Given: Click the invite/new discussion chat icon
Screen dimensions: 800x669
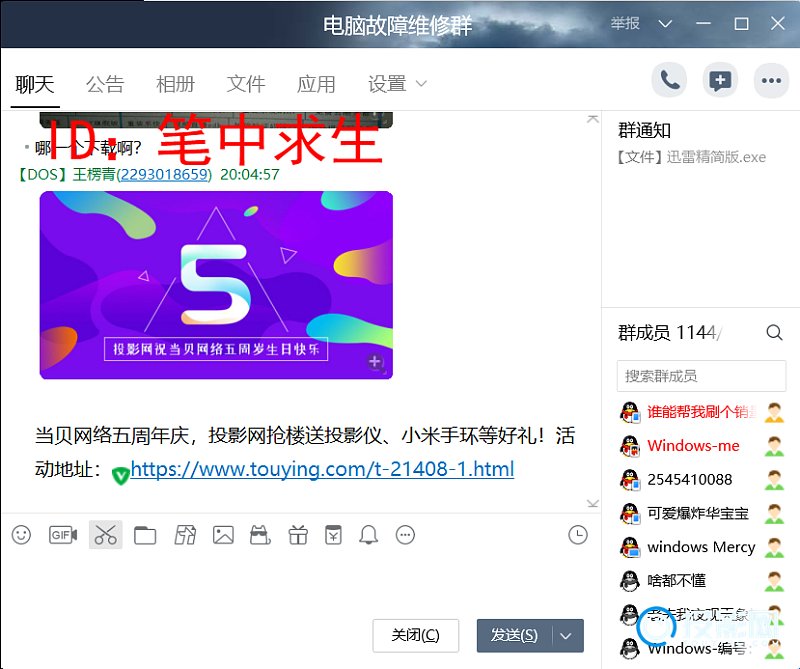Looking at the screenshot, I should (x=720, y=81).
